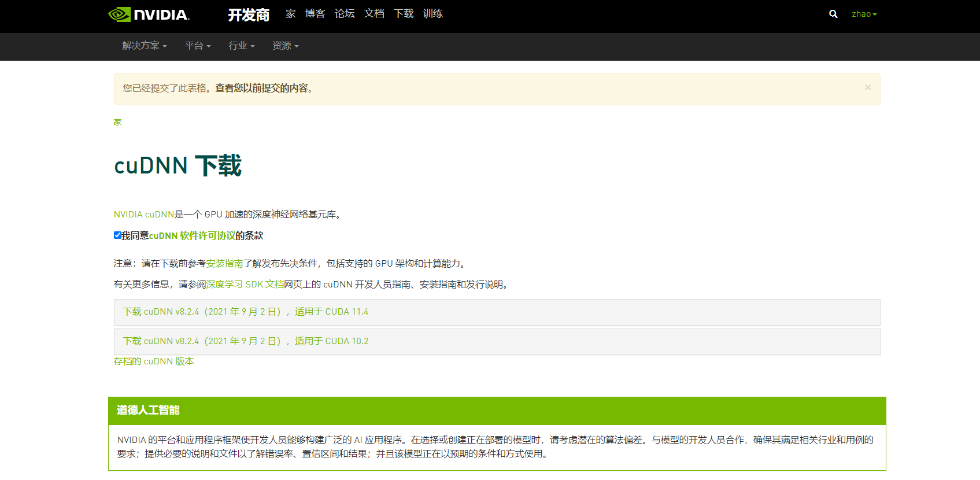Click the 家 breadcrumb link
The width and height of the screenshot is (980, 480).
point(118,122)
